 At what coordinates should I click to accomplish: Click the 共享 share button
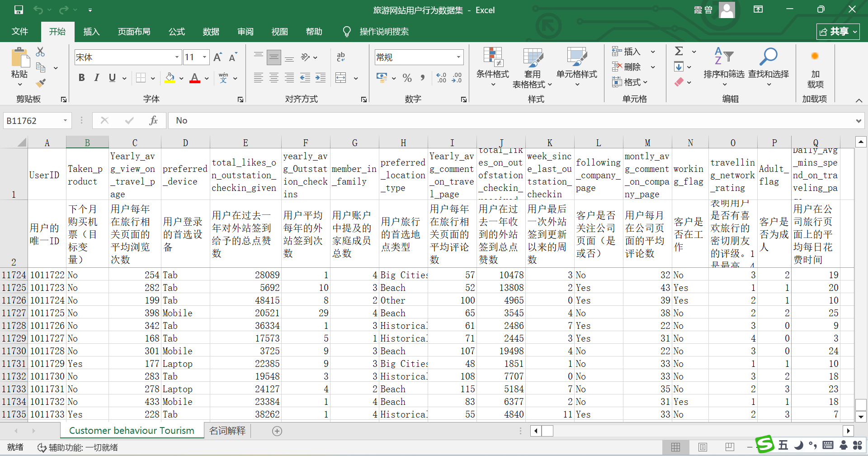coord(838,32)
